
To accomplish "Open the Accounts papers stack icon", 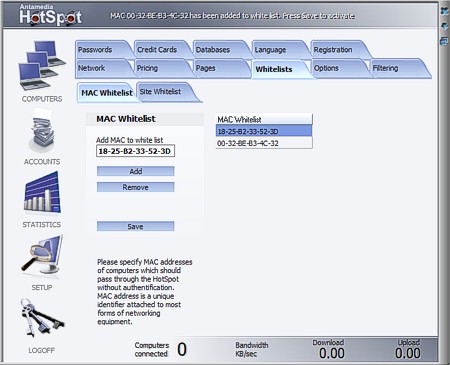I will [x=42, y=132].
